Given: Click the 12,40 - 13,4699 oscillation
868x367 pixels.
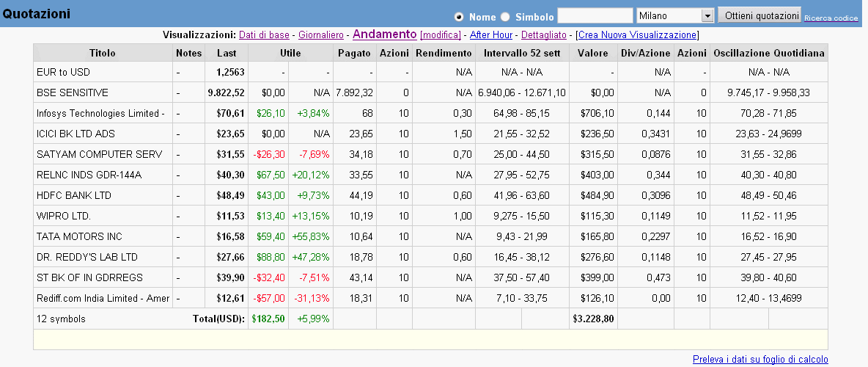Looking at the screenshot, I should 769,298.
